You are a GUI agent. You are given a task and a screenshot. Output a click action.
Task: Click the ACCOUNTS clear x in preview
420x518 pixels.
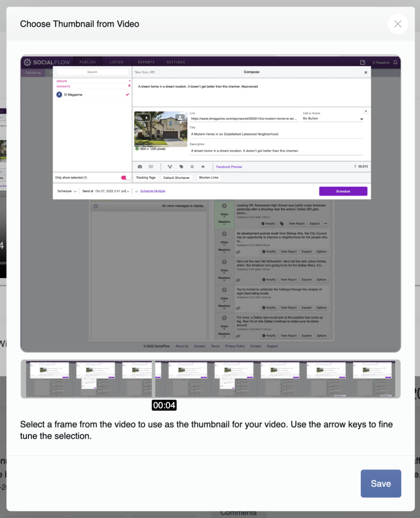[x=129, y=86]
